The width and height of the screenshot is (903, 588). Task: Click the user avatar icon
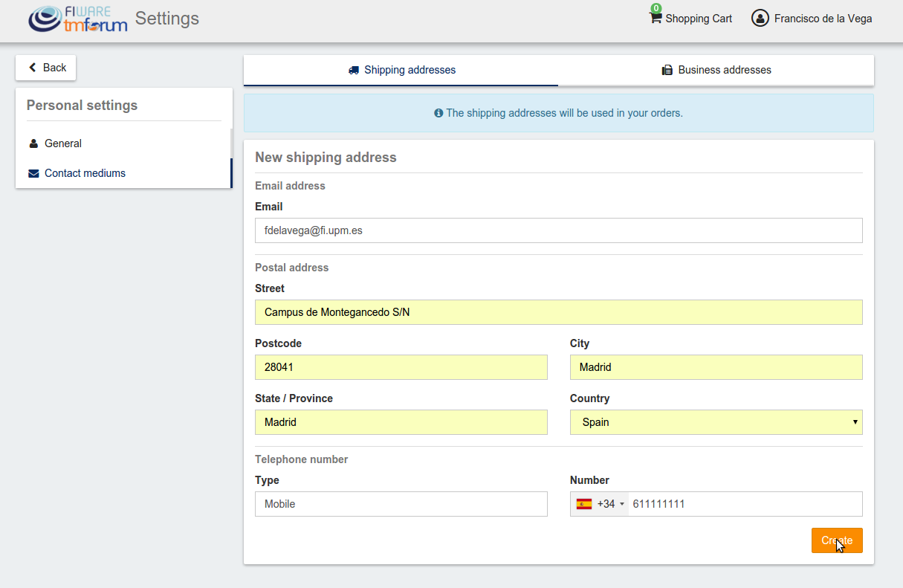(x=760, y=19)
